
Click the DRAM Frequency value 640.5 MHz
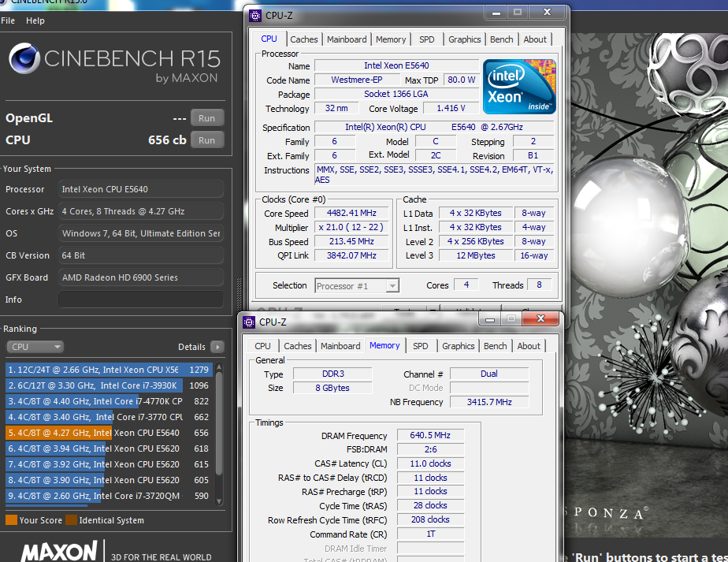[x=430, y=435]
